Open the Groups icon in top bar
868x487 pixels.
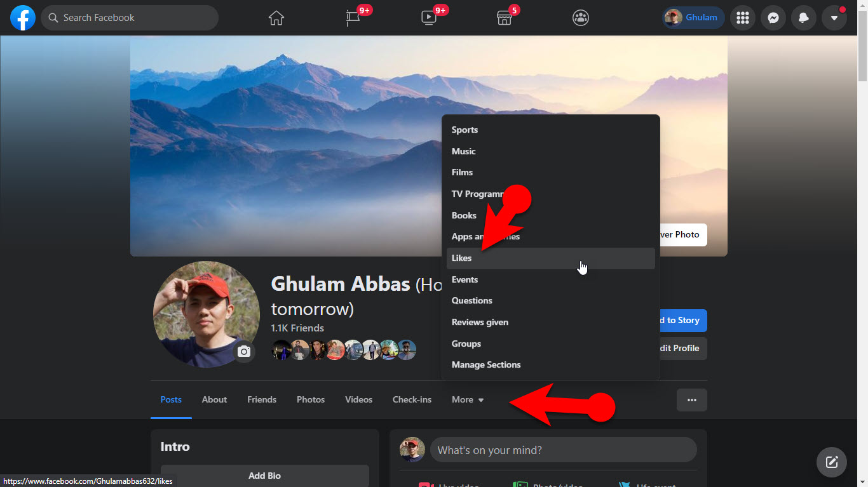581,18
